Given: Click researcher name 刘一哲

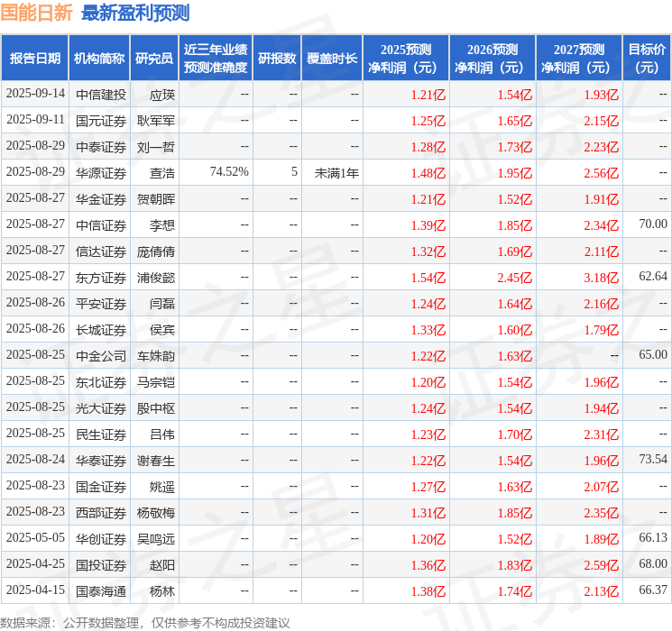Looking at the screenshot, I should pyautogui.click(x=155, y=147).
